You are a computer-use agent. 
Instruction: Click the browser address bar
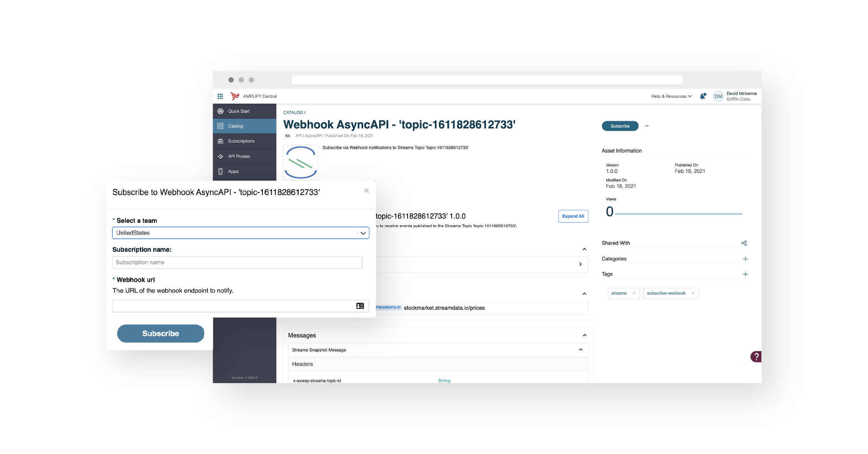487,80
